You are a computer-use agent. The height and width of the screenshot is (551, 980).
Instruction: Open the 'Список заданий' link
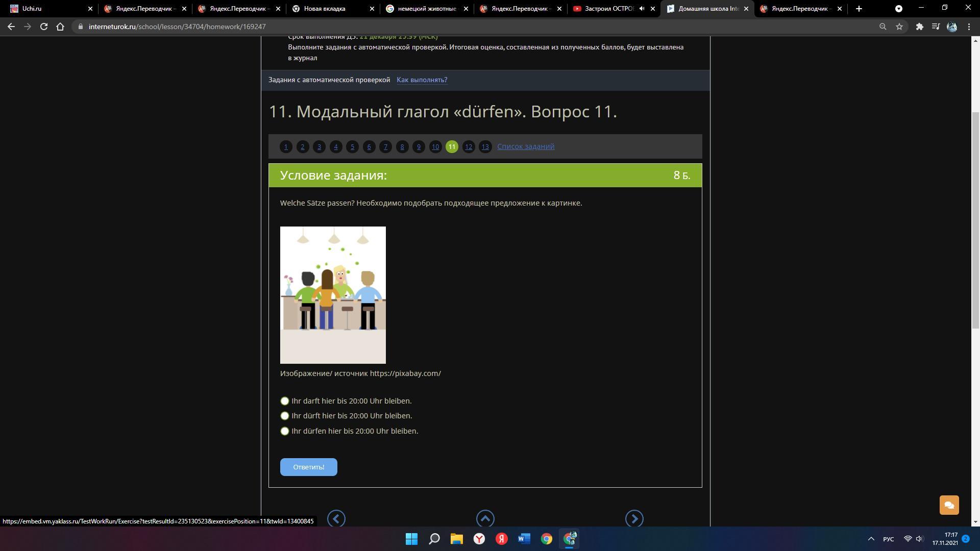(x=526, y=146)
